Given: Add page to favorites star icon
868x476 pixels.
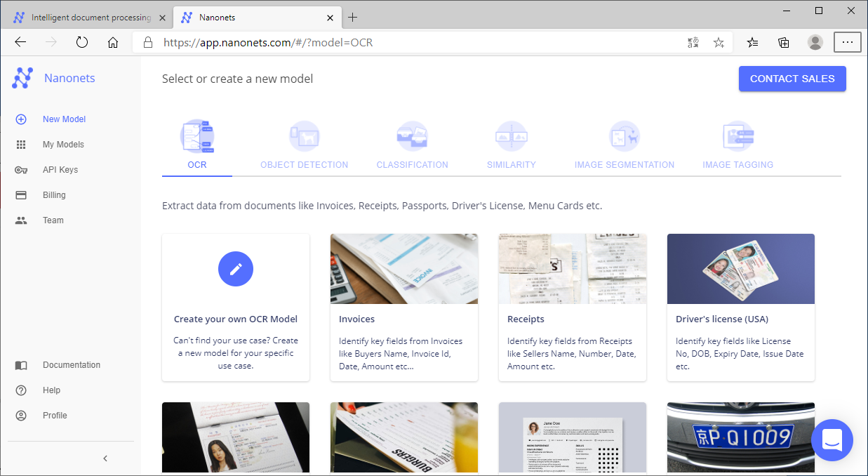Looking at the screenshot, I should (x=719, y=42).
